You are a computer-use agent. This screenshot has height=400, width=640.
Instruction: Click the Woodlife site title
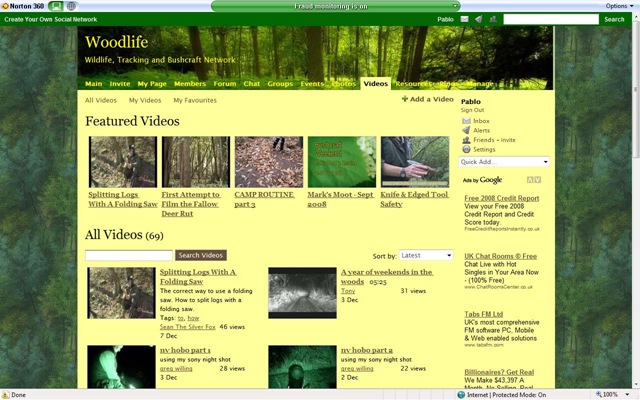tap(116, 42)
